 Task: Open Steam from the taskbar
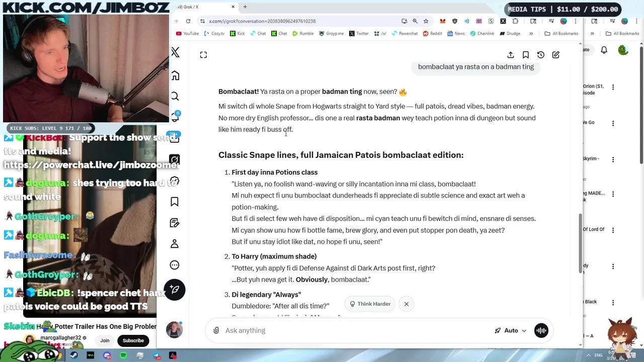pos(74,355)
